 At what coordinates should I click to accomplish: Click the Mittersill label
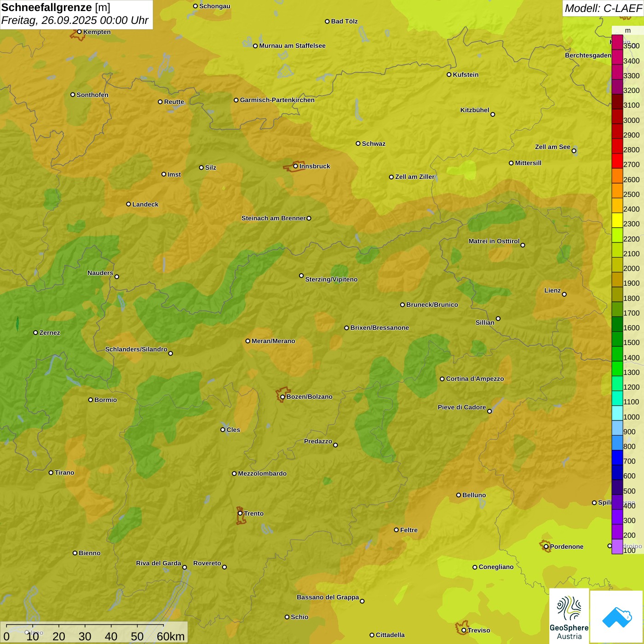528,163
